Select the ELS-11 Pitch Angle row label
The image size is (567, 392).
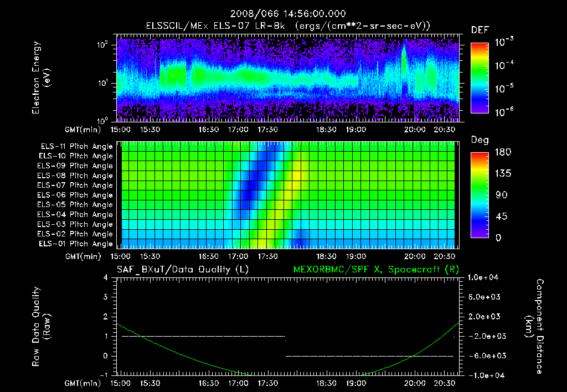76,147
